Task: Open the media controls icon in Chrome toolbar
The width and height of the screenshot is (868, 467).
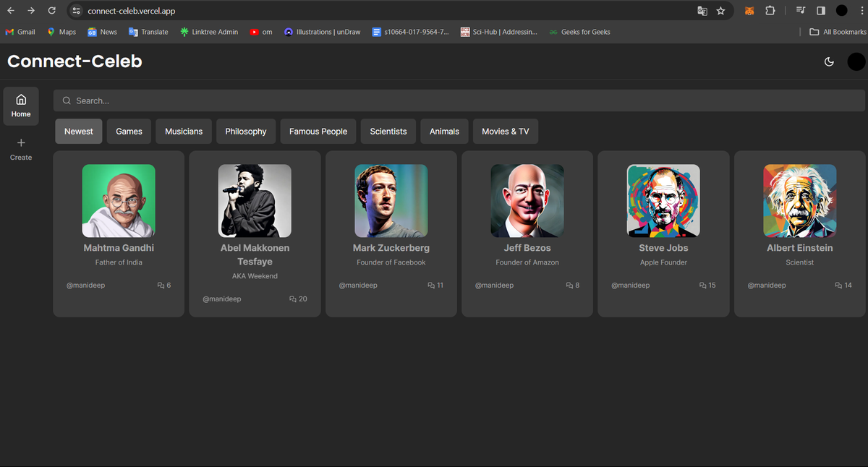Action: click(x=801, y=11)
